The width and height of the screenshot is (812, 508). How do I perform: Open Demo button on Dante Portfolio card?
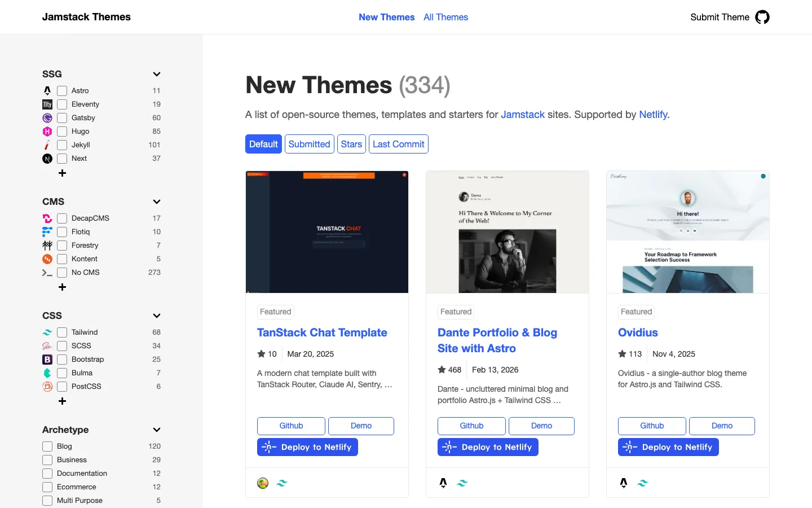coord(541,426)
